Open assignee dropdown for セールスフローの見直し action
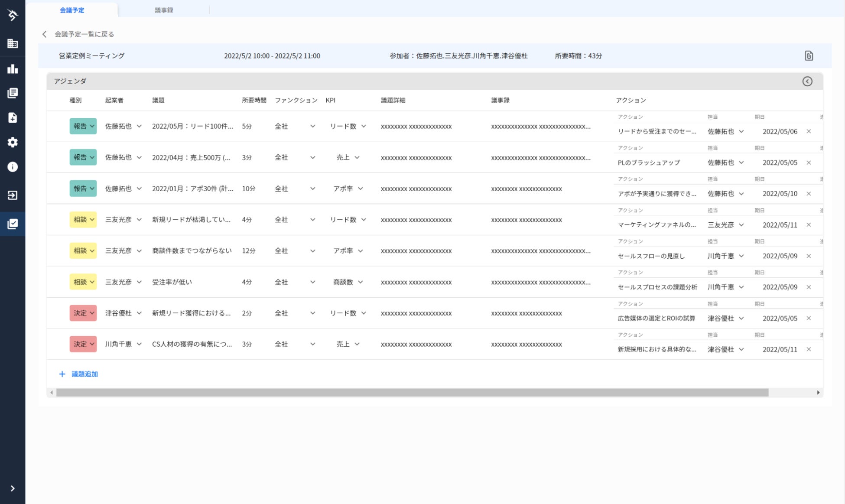Screen dimensions: 845x504 tap(726, 256)
